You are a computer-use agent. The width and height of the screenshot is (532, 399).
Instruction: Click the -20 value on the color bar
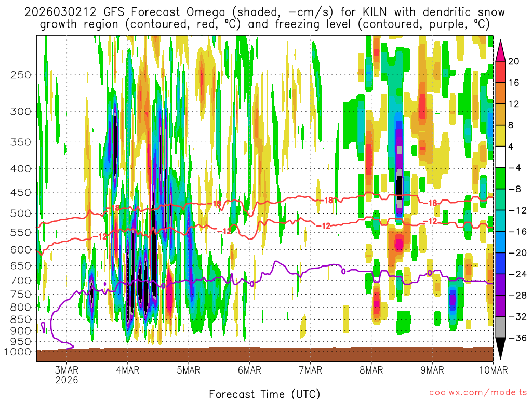[518, 253]
